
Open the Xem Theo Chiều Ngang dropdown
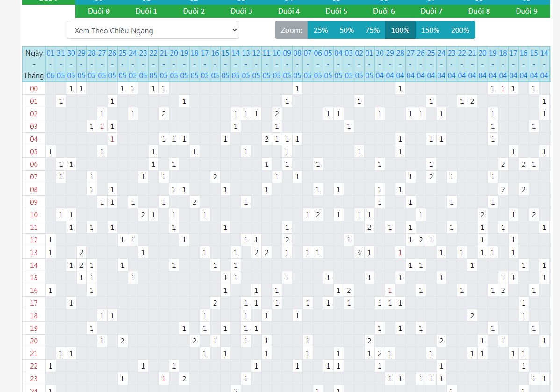coord(153,30)
